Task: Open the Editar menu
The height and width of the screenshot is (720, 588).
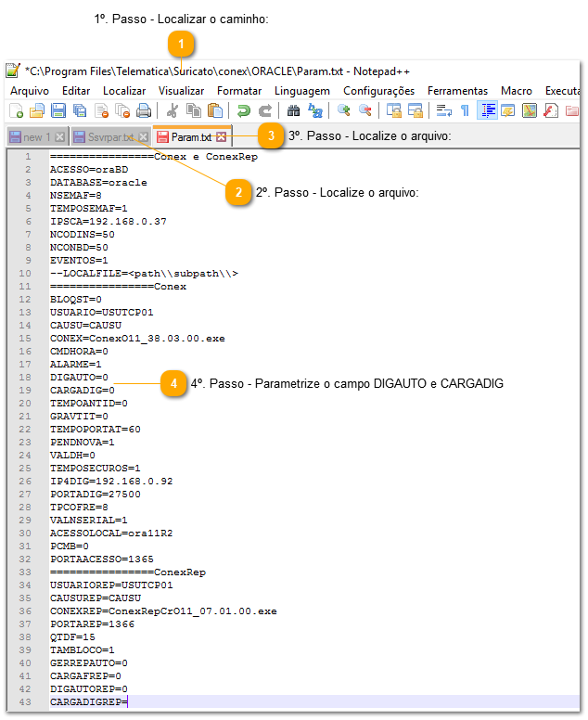Action: click(76, 91)
